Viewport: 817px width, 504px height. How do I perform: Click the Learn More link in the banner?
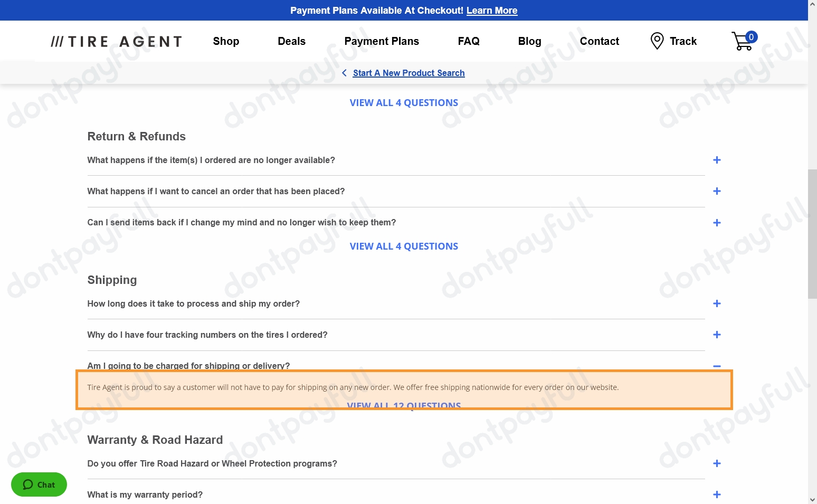click(x=491, y=11)
